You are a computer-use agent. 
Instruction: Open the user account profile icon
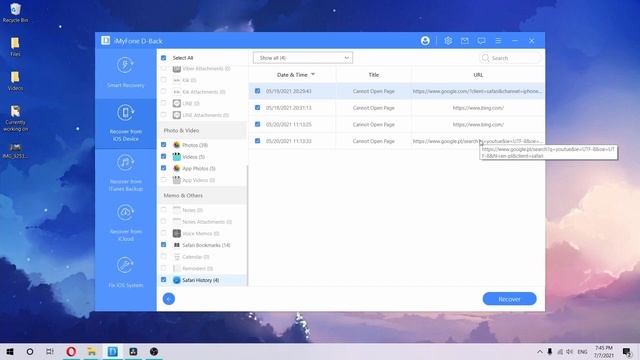click(425, 41)
